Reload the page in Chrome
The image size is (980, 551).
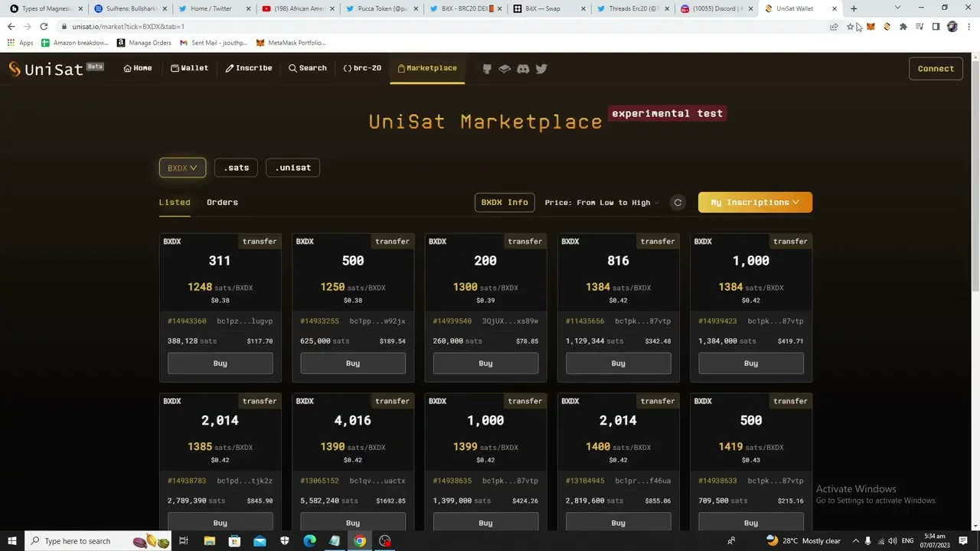pyautogui.click(x=44, y=27)
